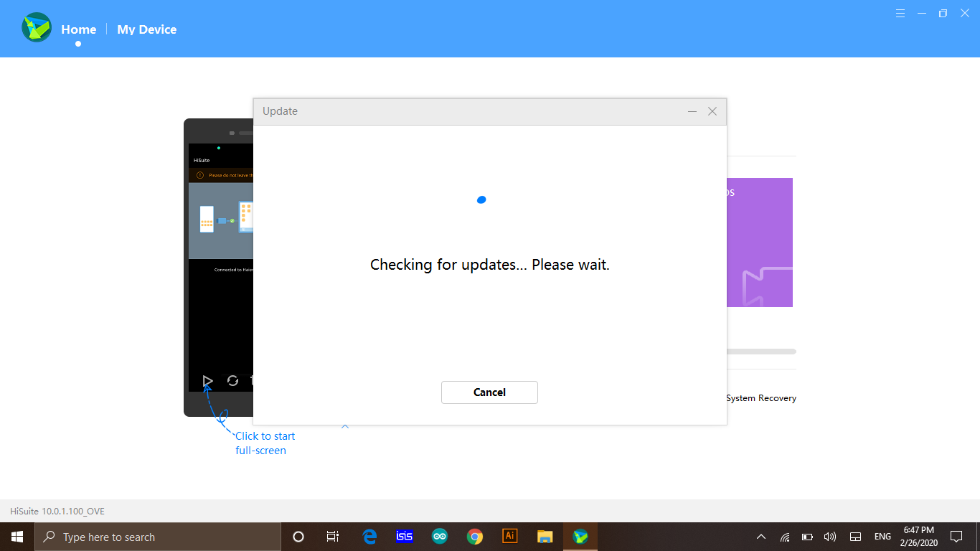
Task: Open the System Recovery link
Action: click(x=760, y=398)
